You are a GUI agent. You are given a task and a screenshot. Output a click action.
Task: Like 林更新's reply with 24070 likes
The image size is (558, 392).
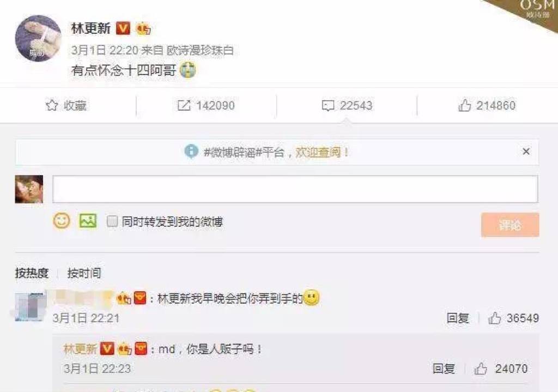click(x=481, y=369)
